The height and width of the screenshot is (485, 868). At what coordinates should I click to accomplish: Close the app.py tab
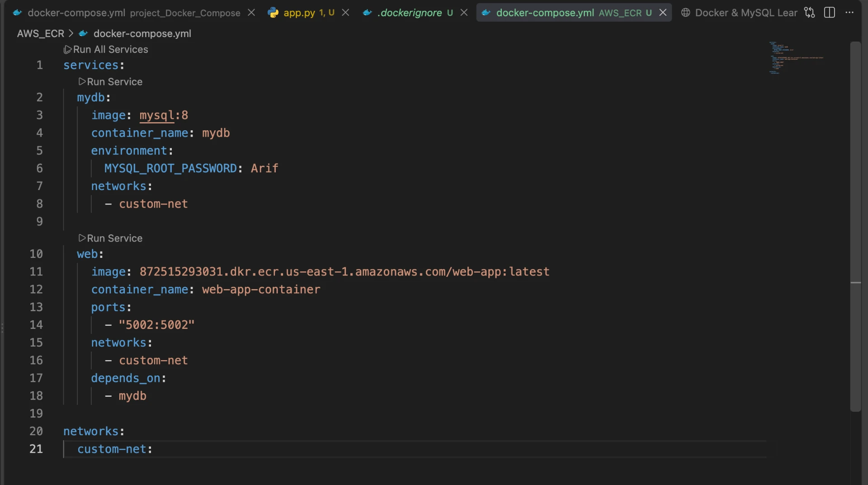(x=345, y=13)
